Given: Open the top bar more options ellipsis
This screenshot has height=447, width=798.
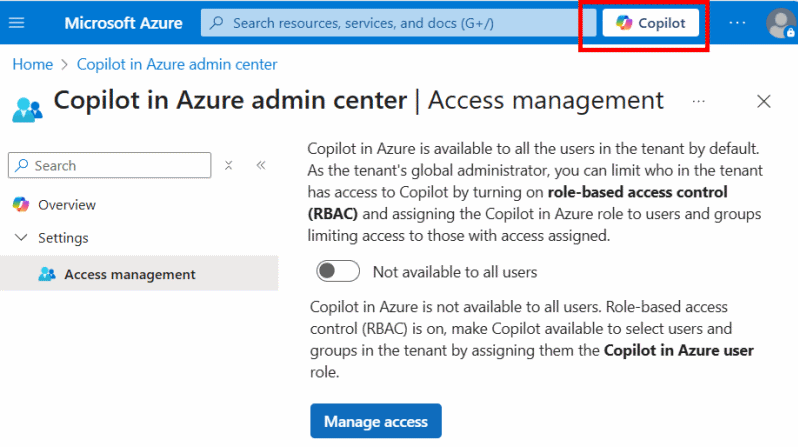Looking at the screenshot, I should pyautogui.click(x=737, y=23).
